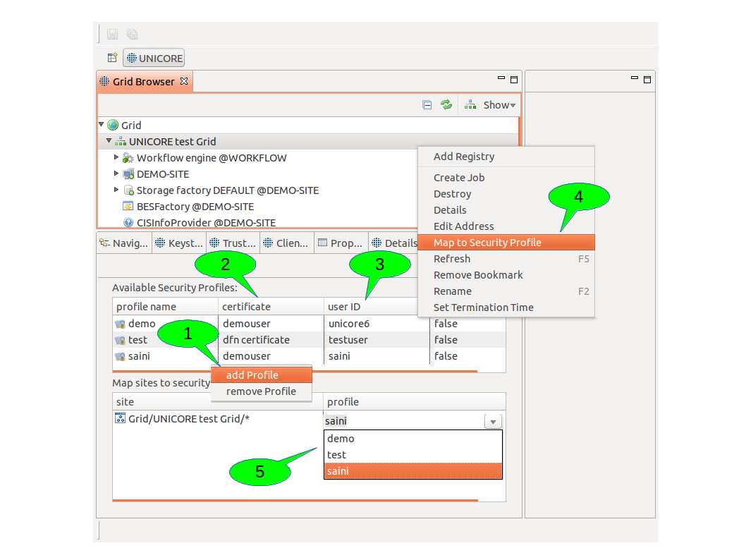Switch to the Keyst... tab
This screenshot has width=746, height=560.
point(179,243)
